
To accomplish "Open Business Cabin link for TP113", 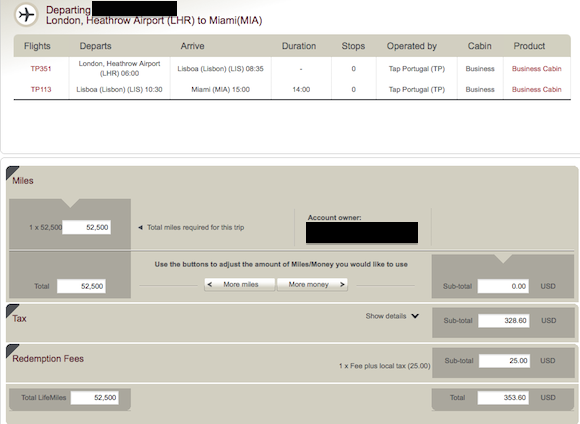I will [x=536, y=90].
